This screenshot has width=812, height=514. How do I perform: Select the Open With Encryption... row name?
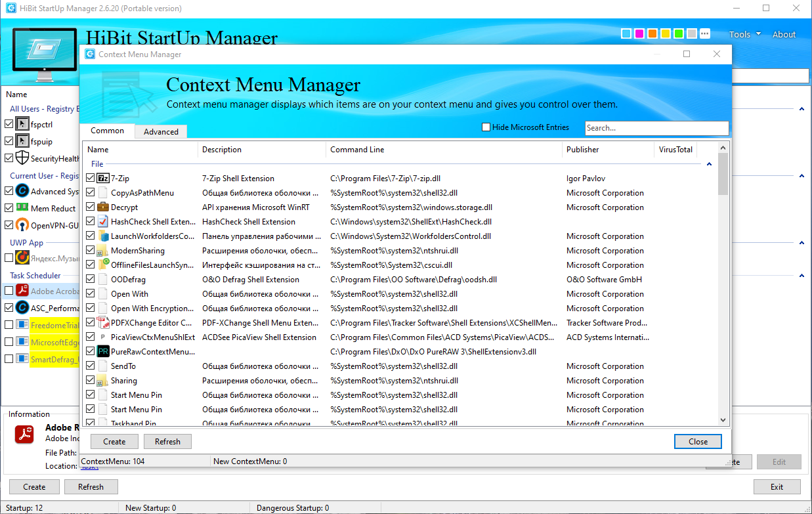click(x=152, y=309)
